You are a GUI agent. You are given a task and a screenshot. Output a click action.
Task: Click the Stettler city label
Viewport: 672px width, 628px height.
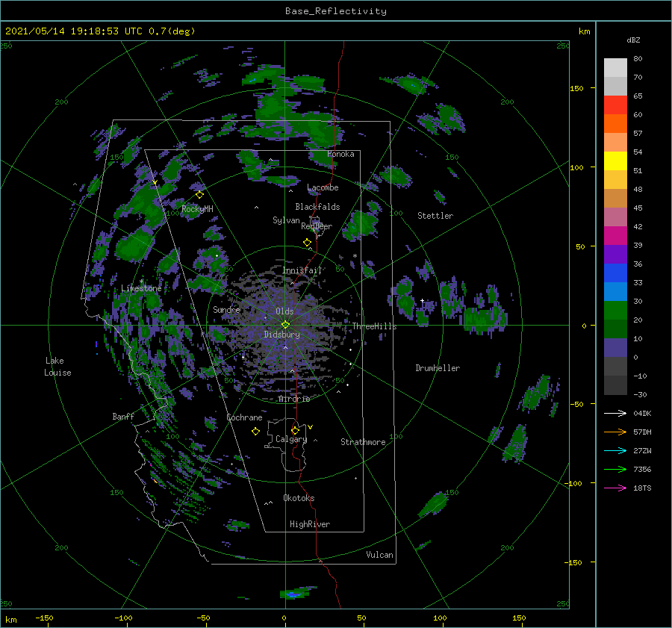coord(435,216)
